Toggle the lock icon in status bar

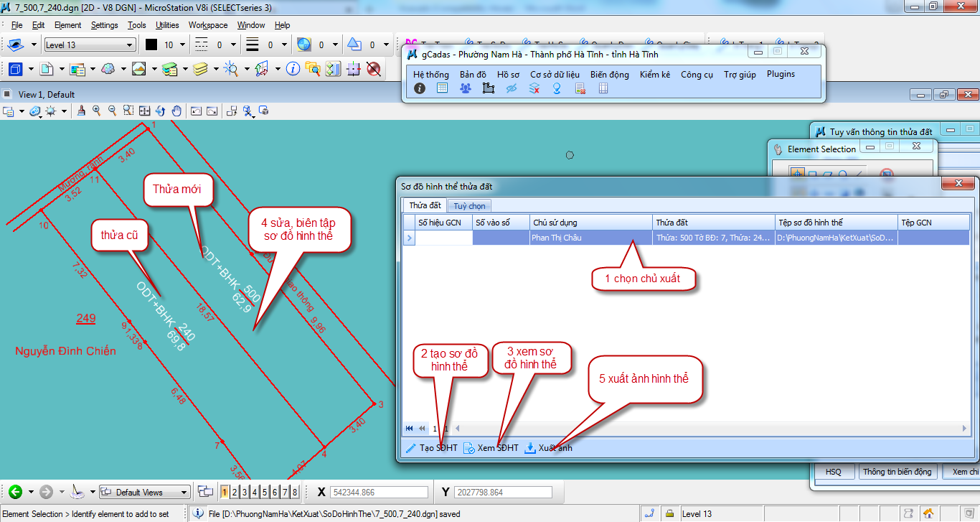tap(669, 514)
